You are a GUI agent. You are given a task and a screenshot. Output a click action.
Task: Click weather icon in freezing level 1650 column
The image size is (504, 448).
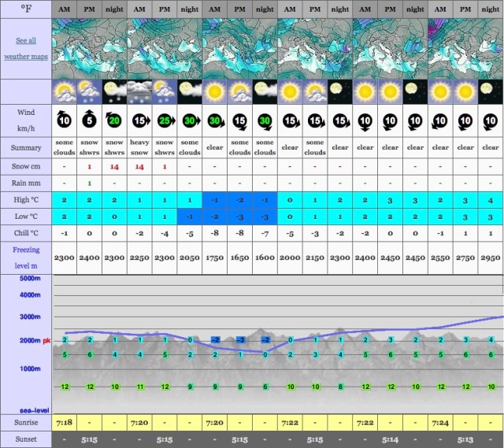click(x=239, y=91)
